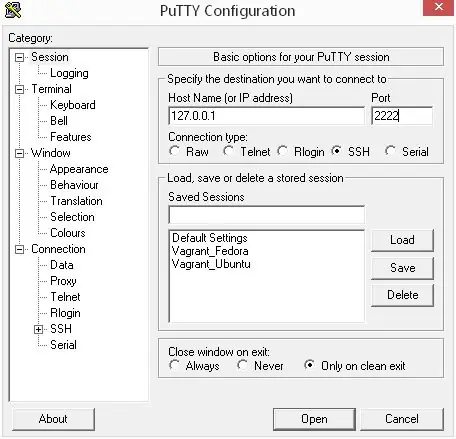Screen dimensions: 456x439
Task: Select Vagrant_Ubuntu saved session
Action: [211, 264]
